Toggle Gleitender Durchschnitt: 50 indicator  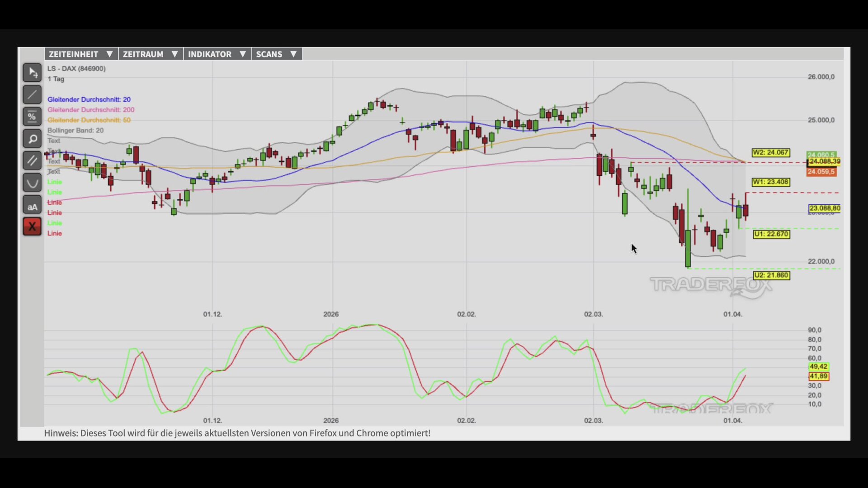click(89, 120)
